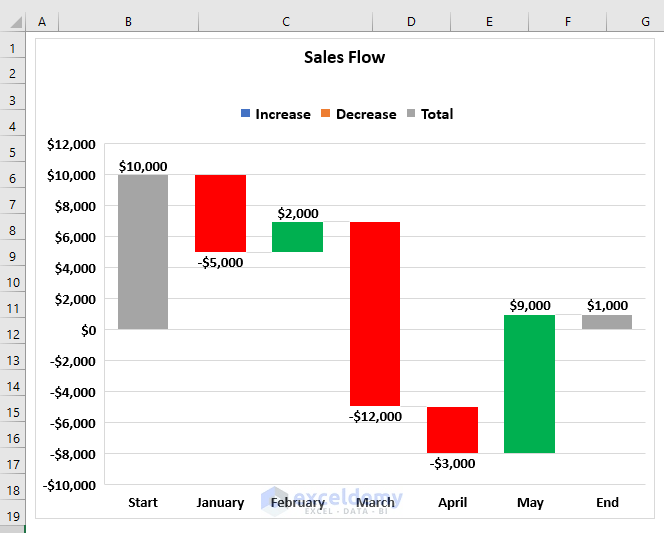Click the -$4,000 axis label
Screen dimensions: 664x533
[73, 392]
